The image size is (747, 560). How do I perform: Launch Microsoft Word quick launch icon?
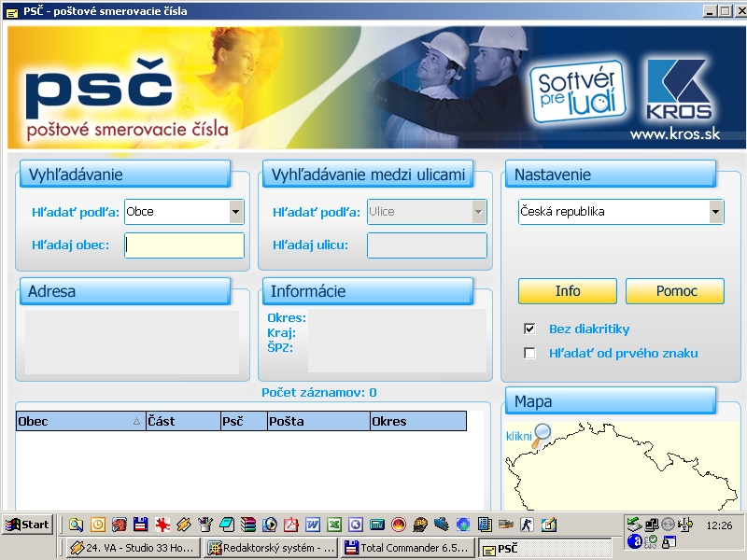click(313, 525)
